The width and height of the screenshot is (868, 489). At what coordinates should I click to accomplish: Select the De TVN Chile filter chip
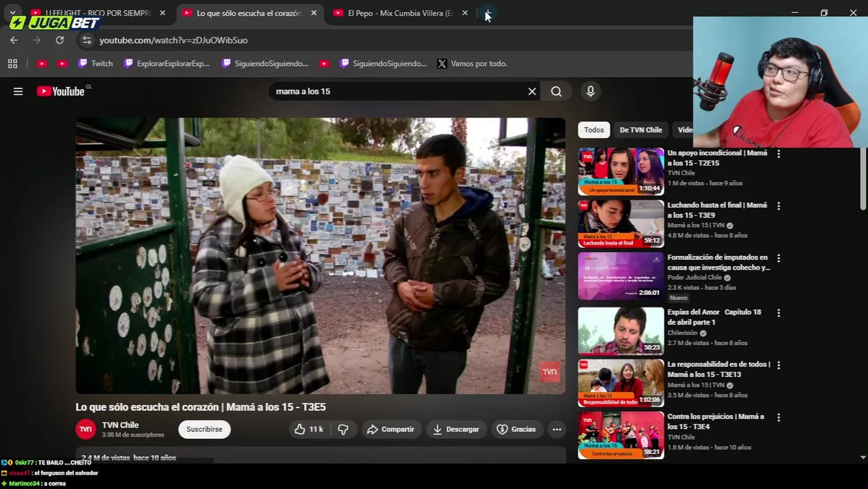point(640,130)
